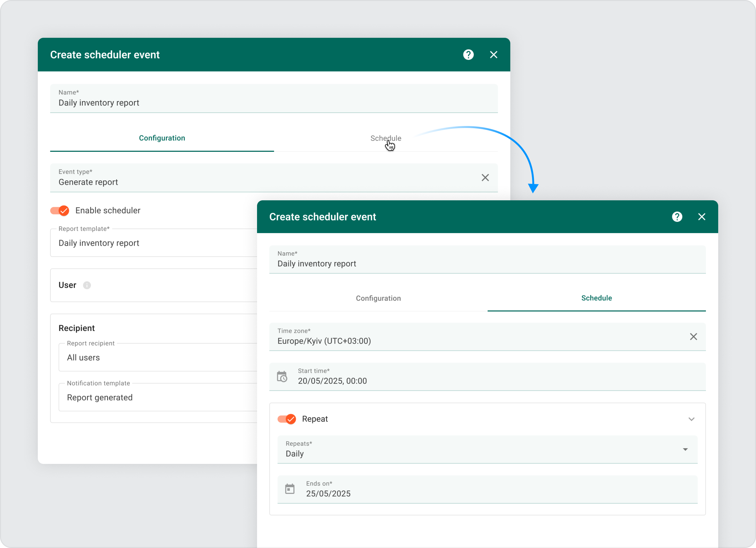Image resolution: width=756 pixels, height=548 pixels.
Task: Switch to Schedule tab in back dialog
Action: [x=386, y=138]
